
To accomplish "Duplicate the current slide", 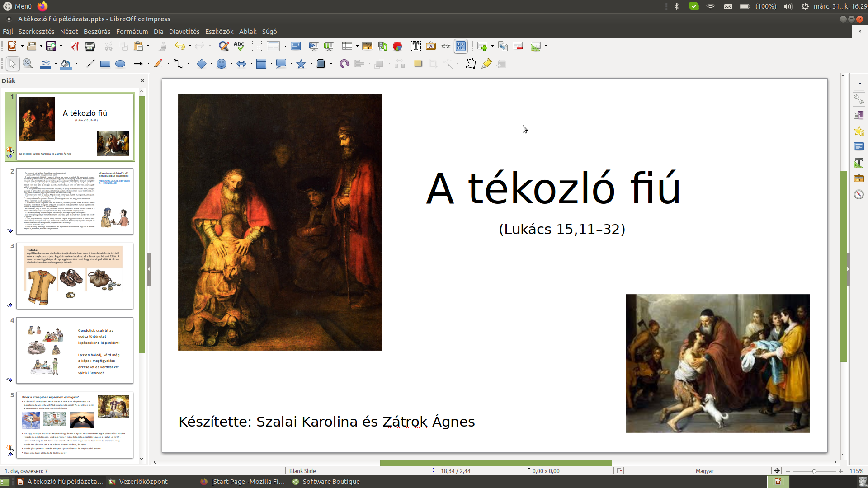I will (503, 46).
